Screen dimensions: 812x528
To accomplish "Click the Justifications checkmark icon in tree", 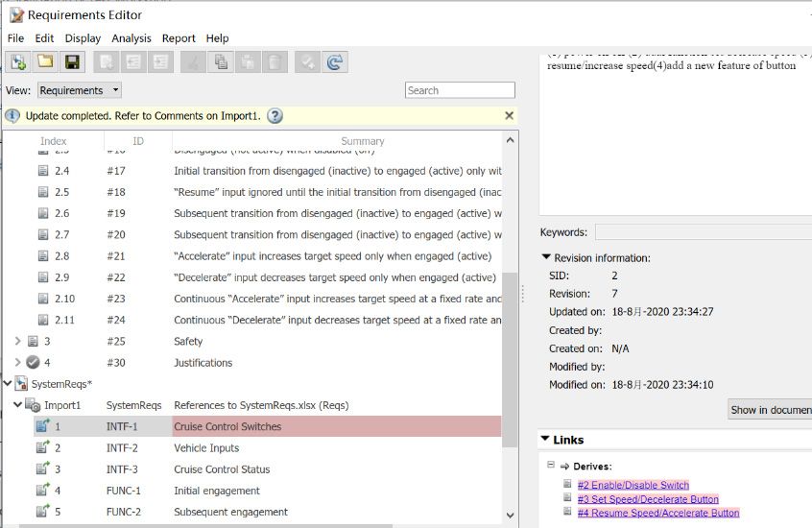I will coord(34,363).
